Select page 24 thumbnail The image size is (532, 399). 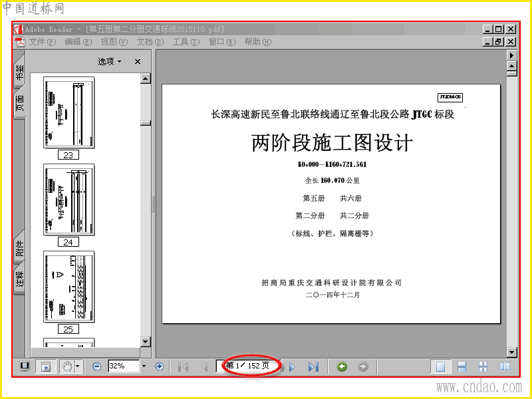[x=69, y=199]
